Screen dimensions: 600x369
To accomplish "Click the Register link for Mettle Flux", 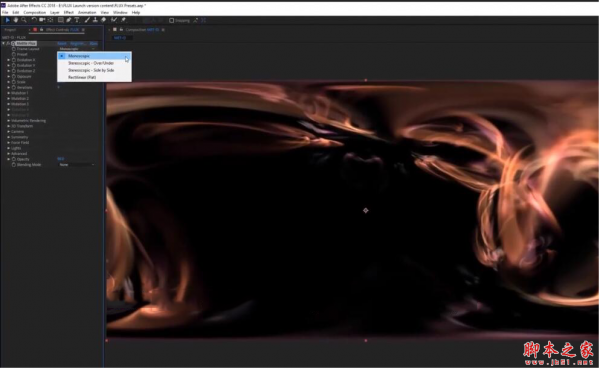I will coord(78,44).
